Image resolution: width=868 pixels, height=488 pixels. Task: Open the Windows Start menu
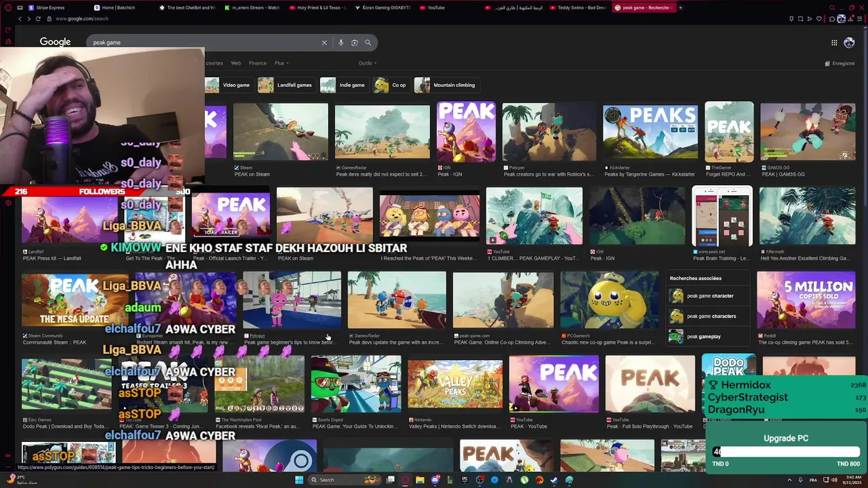[x=298, y=480]
